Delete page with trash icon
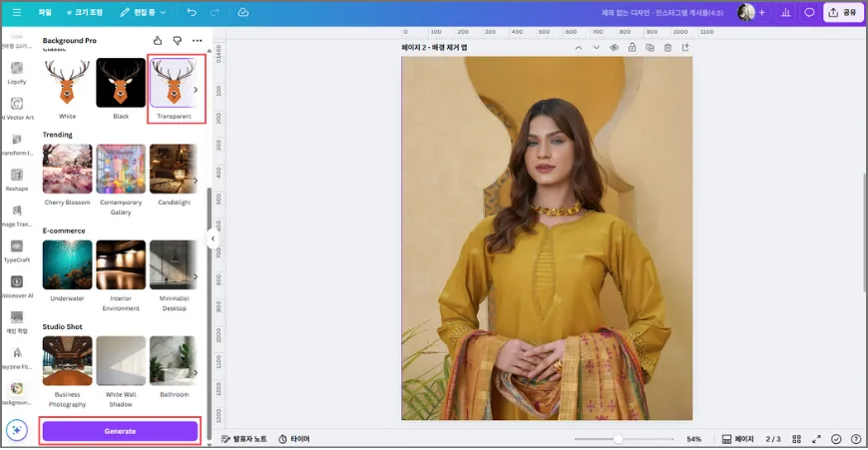 click(x=667, y=48)
